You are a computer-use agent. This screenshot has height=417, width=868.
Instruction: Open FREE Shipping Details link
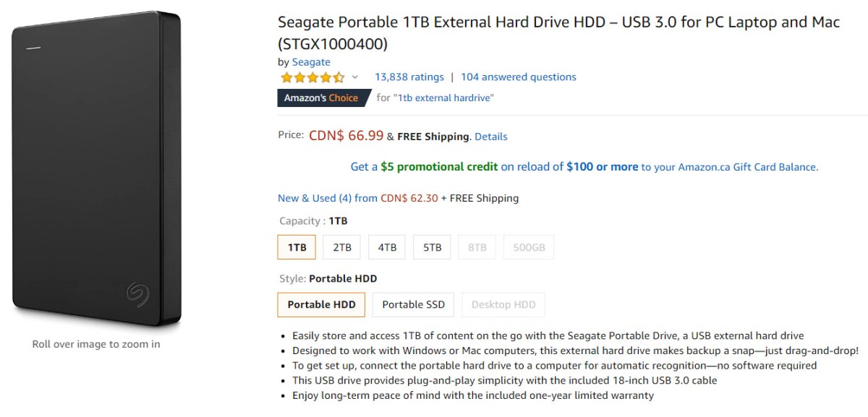pos(490,137)
